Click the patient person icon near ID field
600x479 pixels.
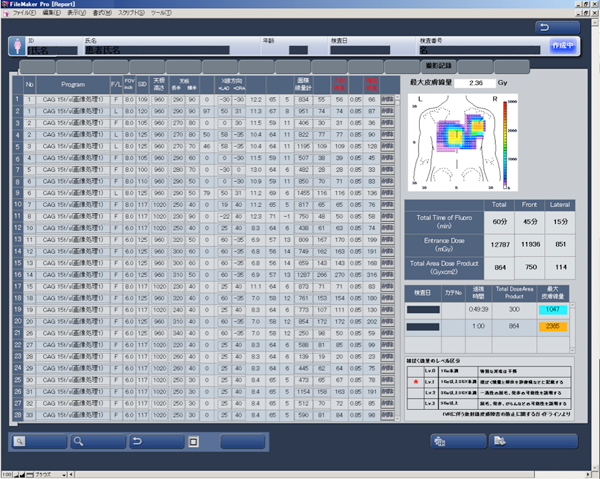(x=15, y=47)
